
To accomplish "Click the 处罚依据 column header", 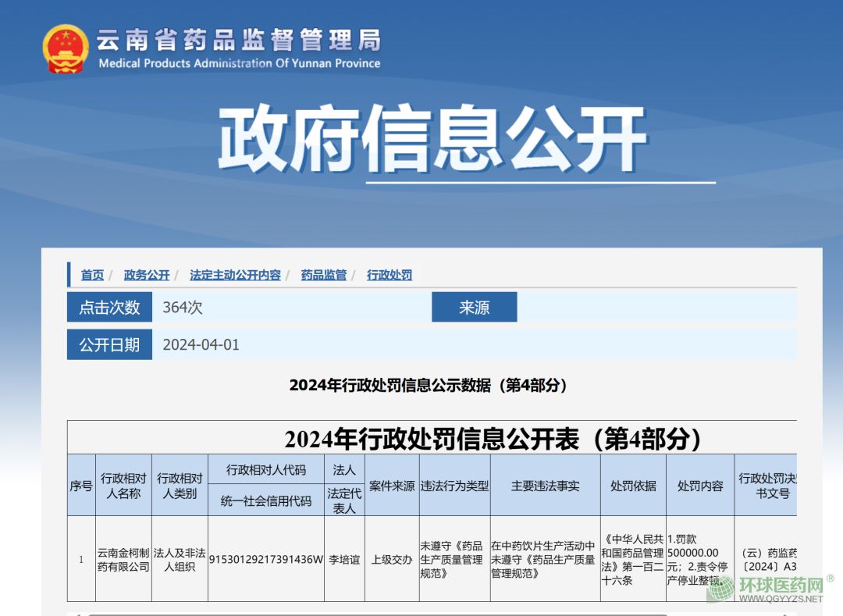I will (633, 486).
